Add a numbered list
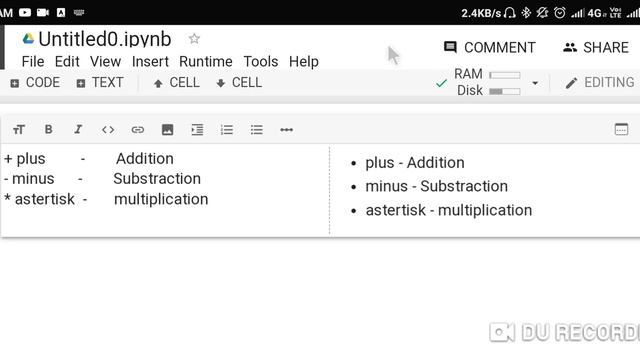 click(227, 130)
